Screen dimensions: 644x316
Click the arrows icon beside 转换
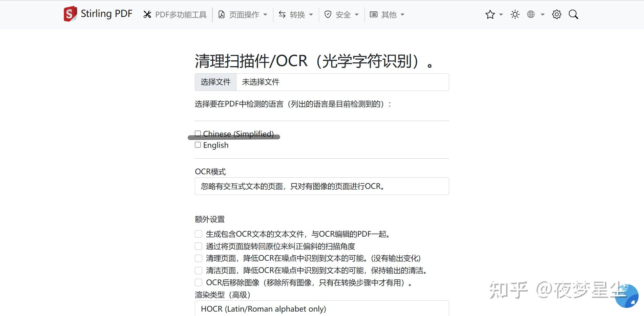tap(282, 15)
